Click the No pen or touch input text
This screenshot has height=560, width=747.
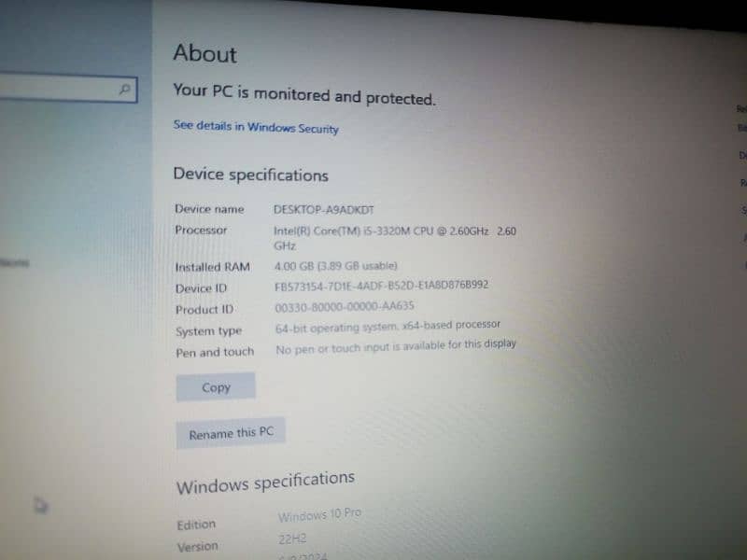[396, 346]
